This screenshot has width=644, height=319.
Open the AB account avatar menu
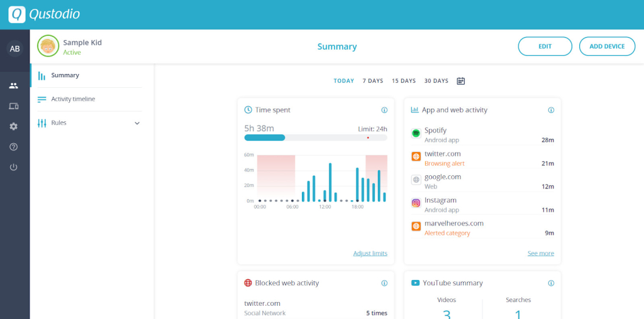(x=15, y=49)
